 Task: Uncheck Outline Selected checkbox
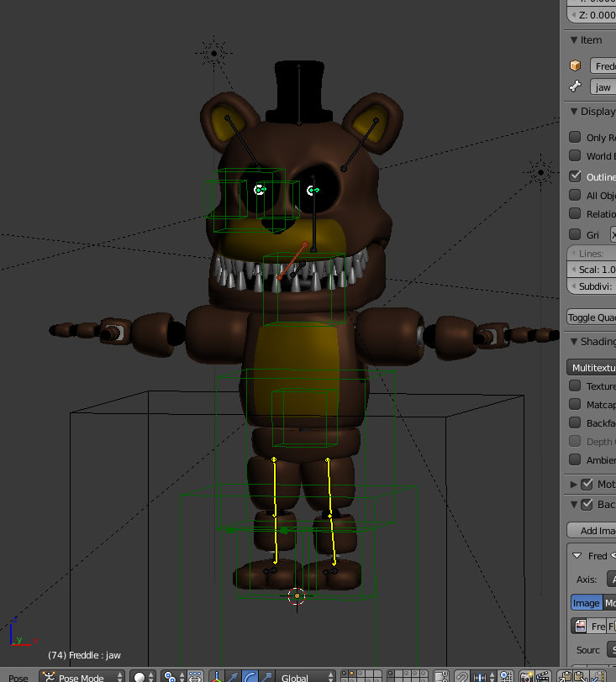click(575, 176)
